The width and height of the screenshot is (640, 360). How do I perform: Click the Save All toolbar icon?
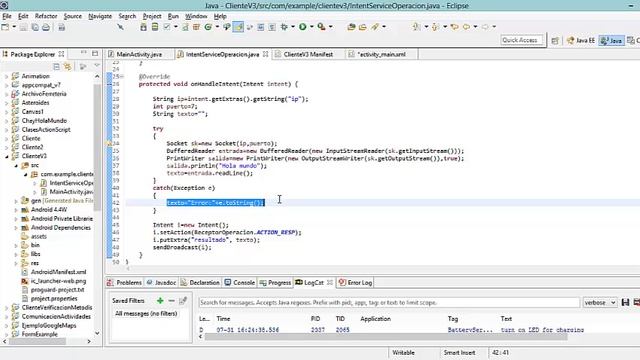tap(35, 27)
